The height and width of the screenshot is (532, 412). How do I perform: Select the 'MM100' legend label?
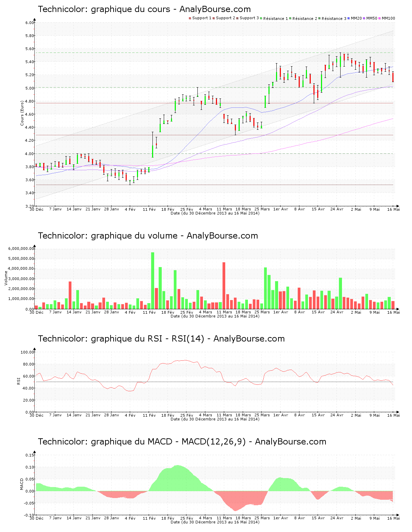point(388,18)
